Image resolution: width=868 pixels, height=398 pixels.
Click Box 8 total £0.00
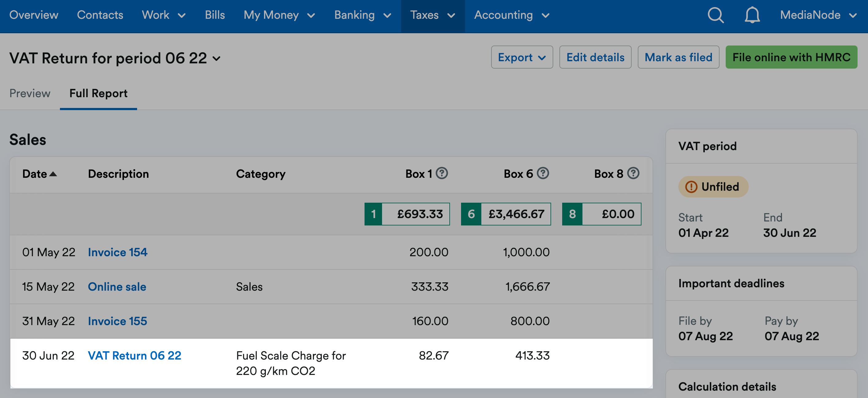[x=602, y=214]
